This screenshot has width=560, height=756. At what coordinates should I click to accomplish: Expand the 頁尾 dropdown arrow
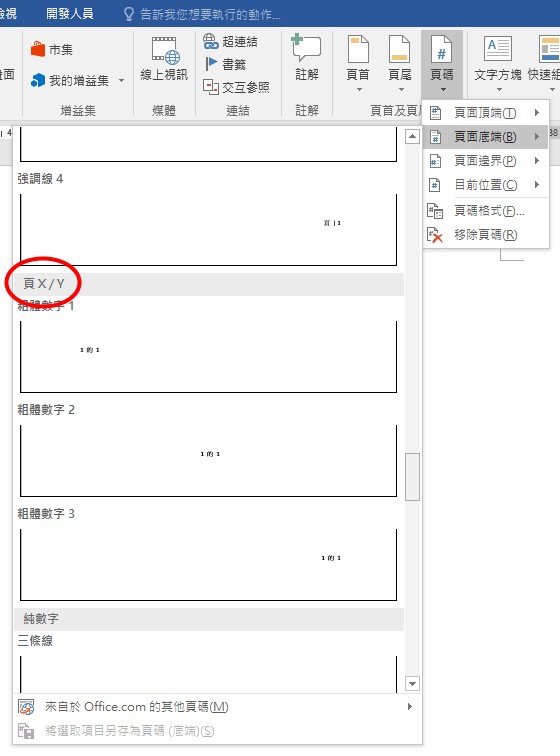pyautogui.click(x=401, y=90)
